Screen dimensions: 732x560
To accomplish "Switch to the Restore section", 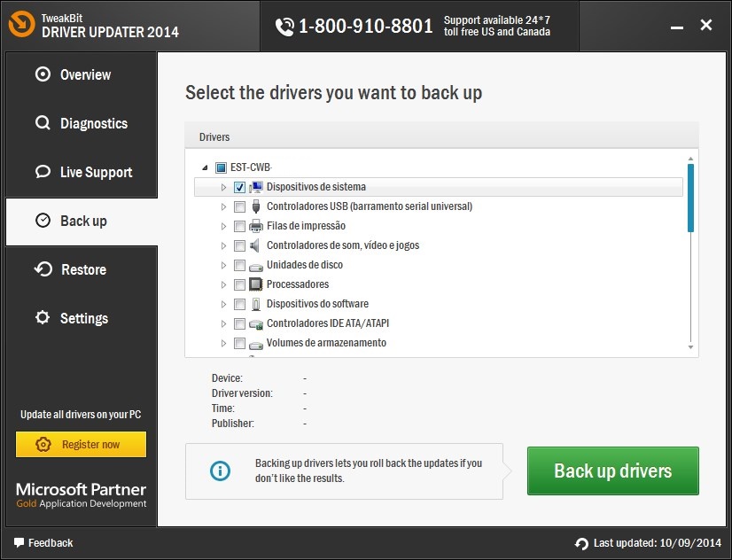I will pos(82,269).
